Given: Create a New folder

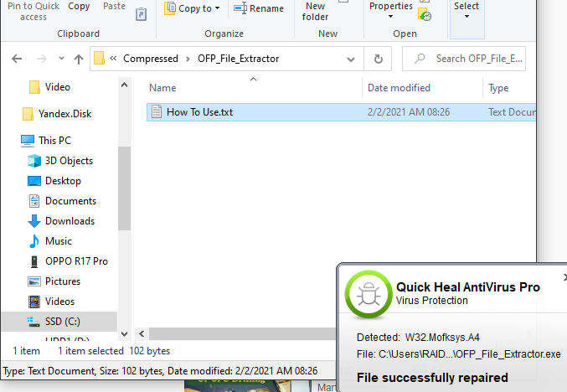Looking at the screenshot, I should pos(315,11).
